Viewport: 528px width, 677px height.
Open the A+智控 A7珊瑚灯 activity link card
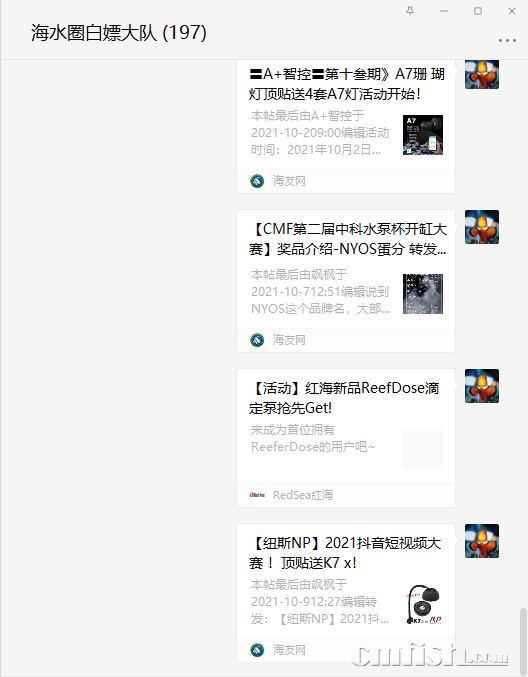(x=346, y=127)
